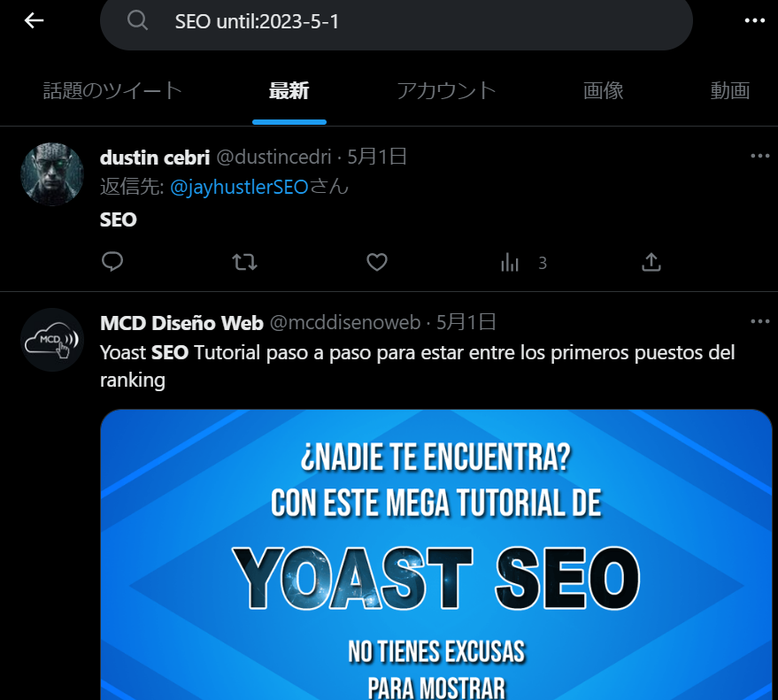Like dustin cebri's SEO tweet

click(376, 262)
